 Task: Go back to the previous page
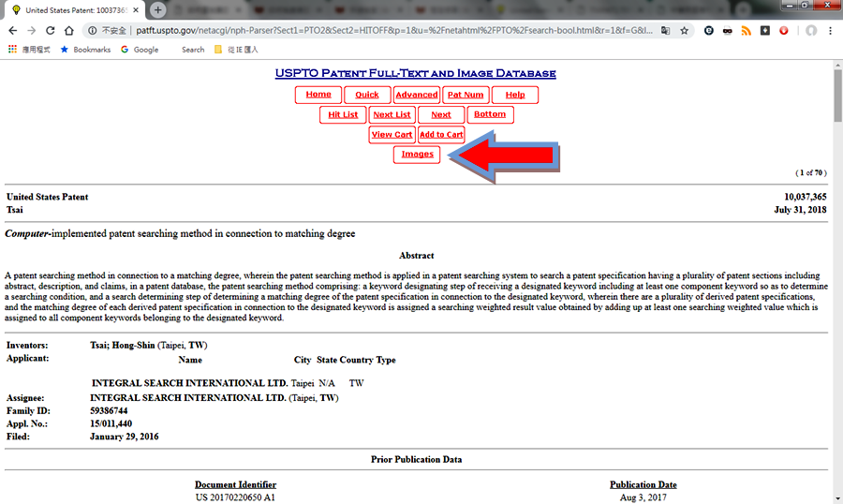(13, 31)
